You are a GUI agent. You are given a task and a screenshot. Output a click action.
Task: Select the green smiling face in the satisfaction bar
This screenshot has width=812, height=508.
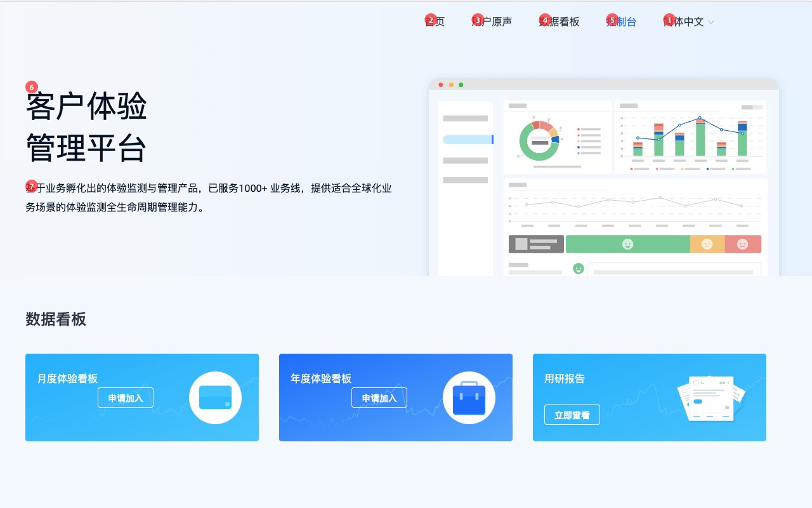pyautogui.click(x=627, y=244)
